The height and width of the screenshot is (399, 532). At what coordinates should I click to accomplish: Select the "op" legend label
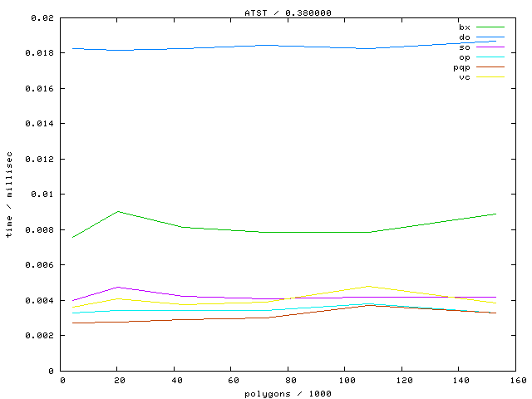click(x=464, y=57)
